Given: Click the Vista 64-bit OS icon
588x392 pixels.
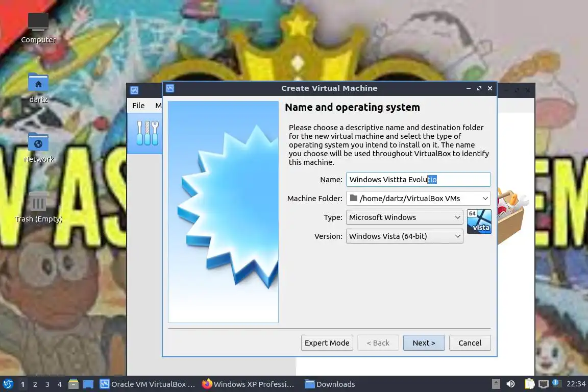Looking at the screenshot, I should click(x=479, y=222).
